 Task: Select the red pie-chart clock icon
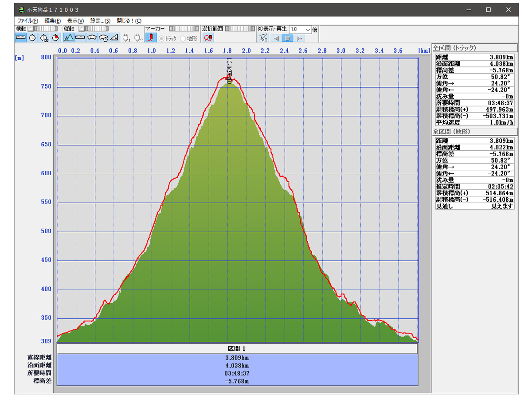(x=55, y=38)
